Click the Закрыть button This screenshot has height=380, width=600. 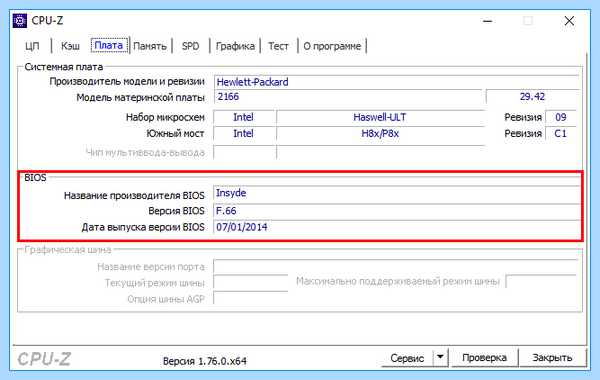552,358
